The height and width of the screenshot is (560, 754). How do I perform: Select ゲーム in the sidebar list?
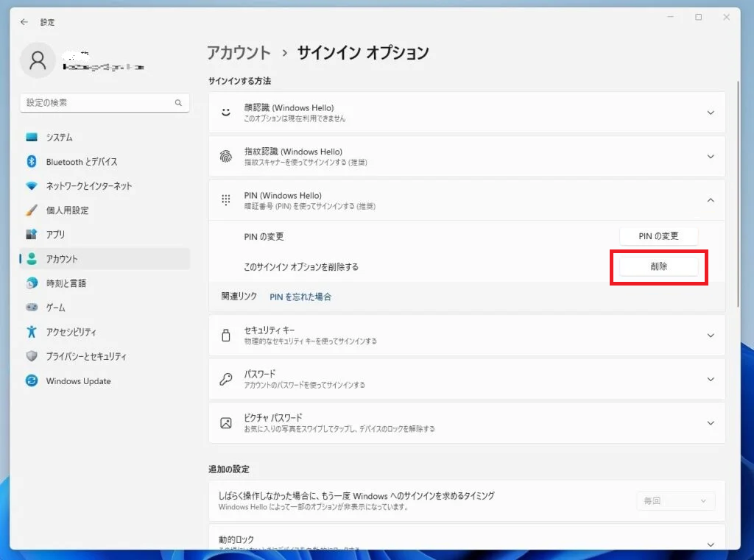click(105, 307)
